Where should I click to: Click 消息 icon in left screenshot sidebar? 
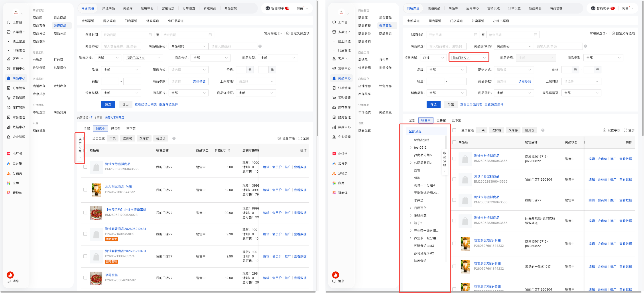coord(9,281)
